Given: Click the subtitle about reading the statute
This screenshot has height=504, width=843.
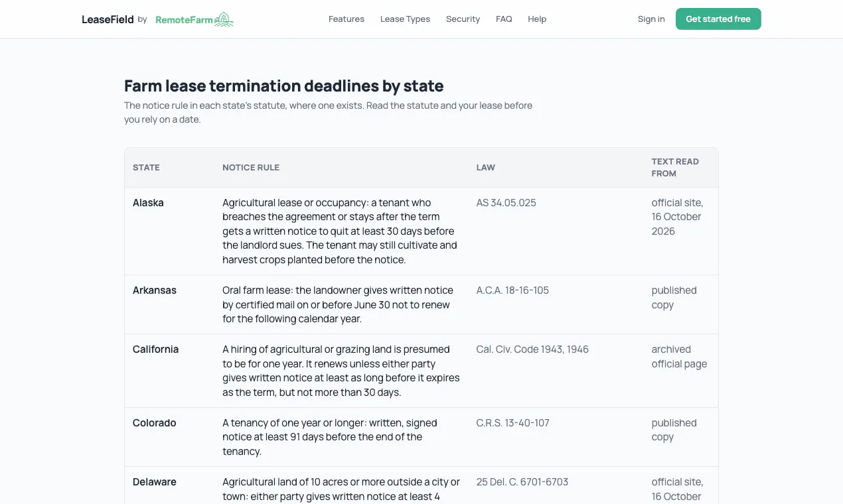Looking at the screenshot, I should click(x=328, y=113).
